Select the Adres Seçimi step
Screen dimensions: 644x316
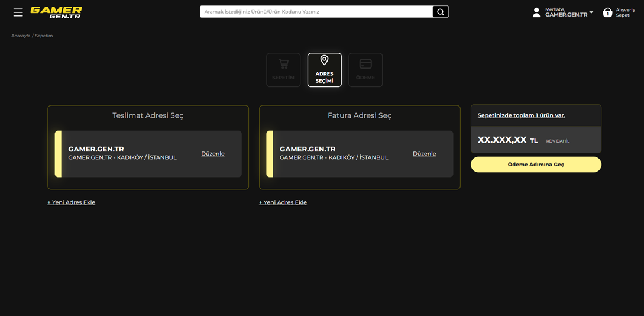(324, 70)
